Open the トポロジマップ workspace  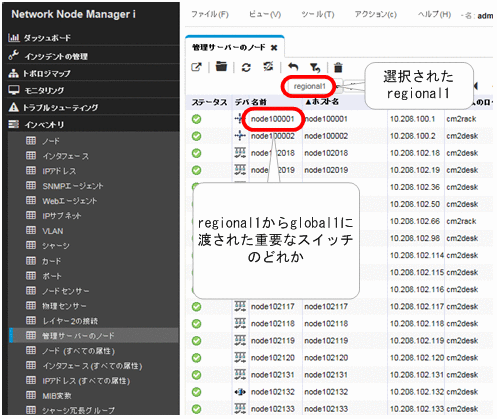46,73
